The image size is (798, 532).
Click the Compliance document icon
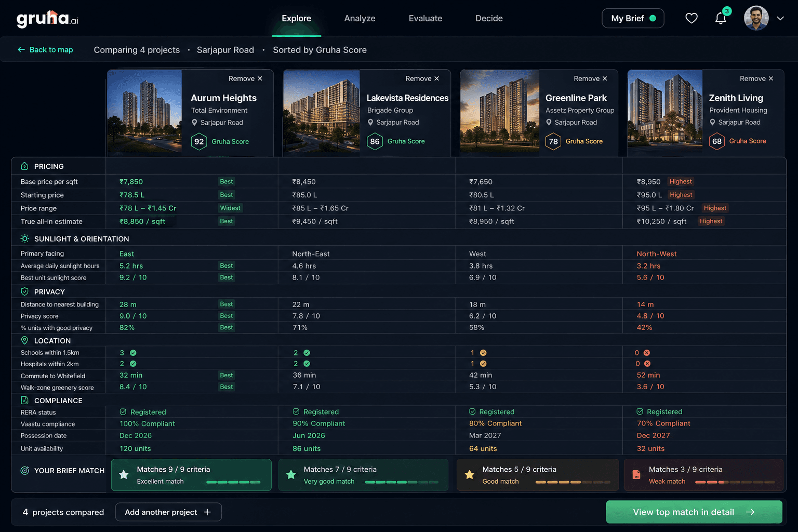pos(24,400)
